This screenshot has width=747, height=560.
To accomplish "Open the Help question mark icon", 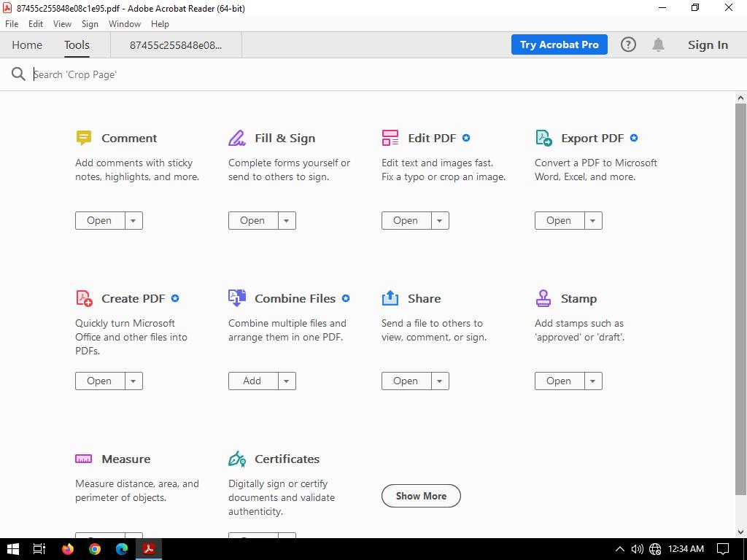I will coord(628,44).
